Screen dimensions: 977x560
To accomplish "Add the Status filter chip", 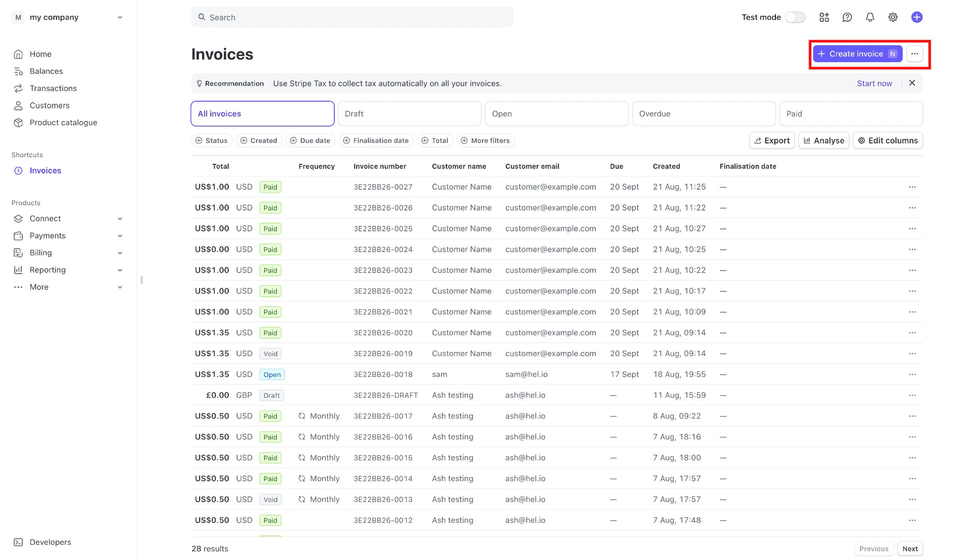I will 212,141.
